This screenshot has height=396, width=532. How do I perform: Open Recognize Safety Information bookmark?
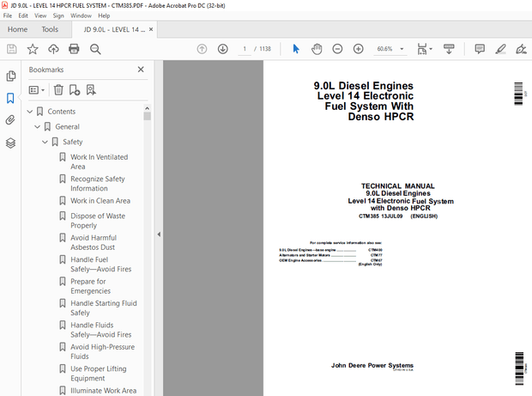pos(98,183)
